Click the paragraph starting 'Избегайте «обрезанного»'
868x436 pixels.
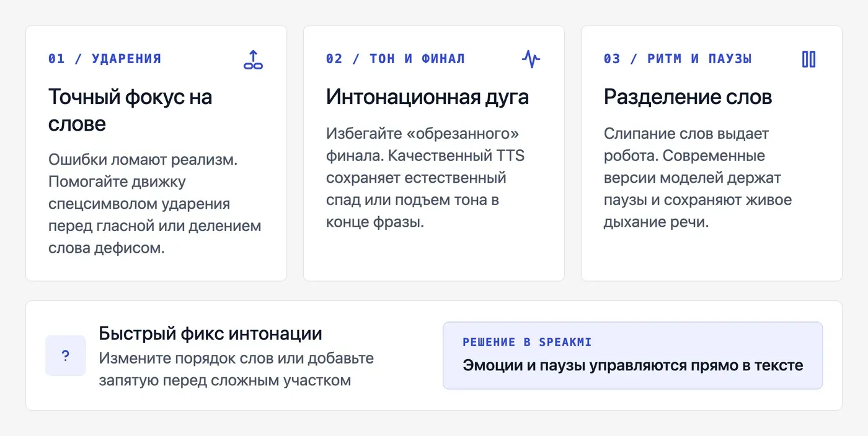[x=425, y=178]
